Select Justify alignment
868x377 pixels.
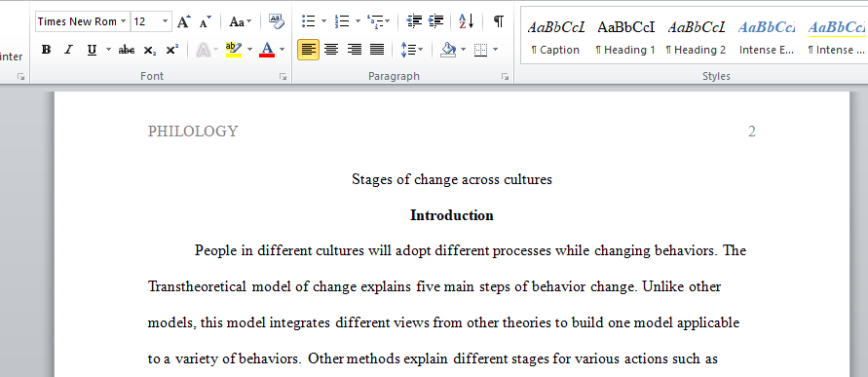coord(376,50)
